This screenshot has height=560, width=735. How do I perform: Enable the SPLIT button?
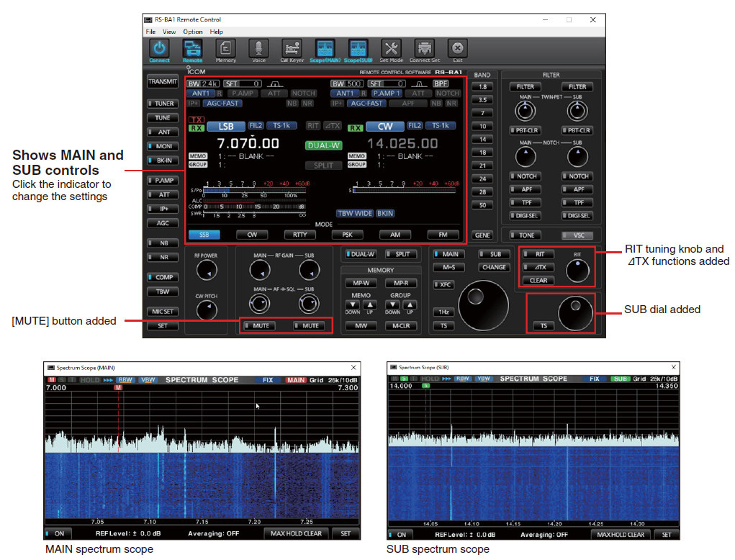tap(401, 254)
